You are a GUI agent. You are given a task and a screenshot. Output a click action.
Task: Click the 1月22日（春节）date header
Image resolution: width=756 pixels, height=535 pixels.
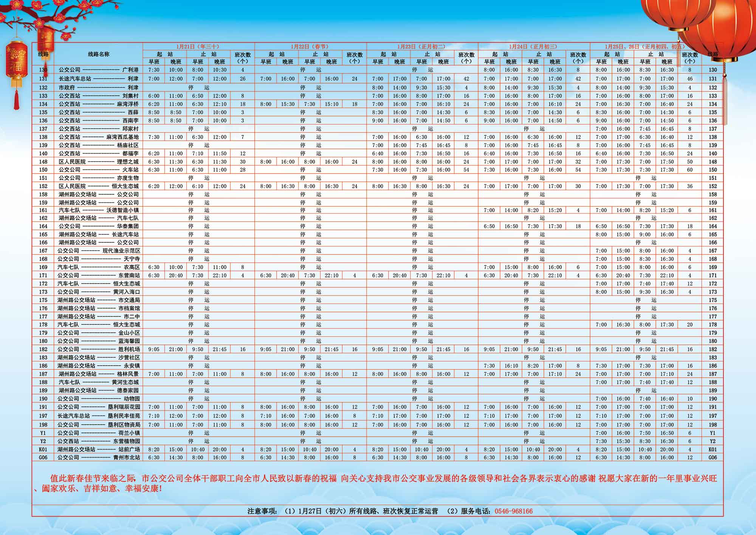click(310, 47)
